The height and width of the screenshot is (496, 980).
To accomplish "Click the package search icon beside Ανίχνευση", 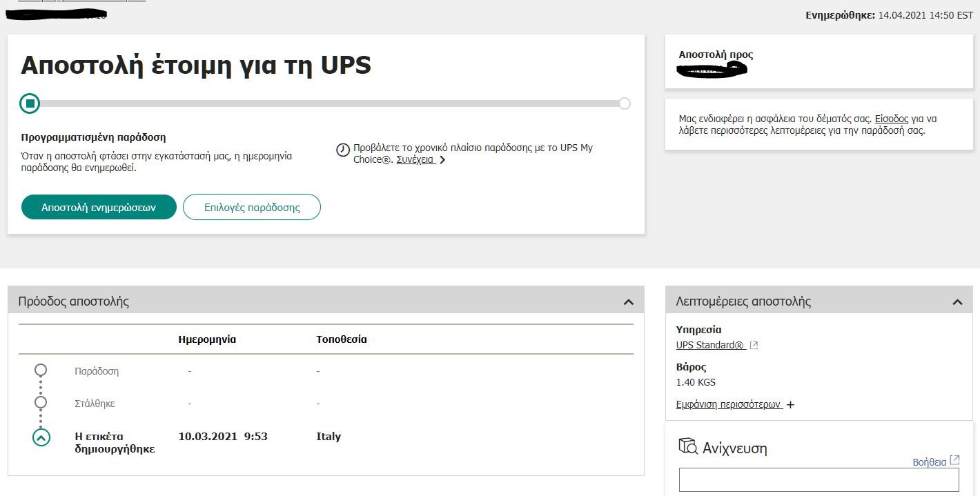I will [x=688, y=446].
